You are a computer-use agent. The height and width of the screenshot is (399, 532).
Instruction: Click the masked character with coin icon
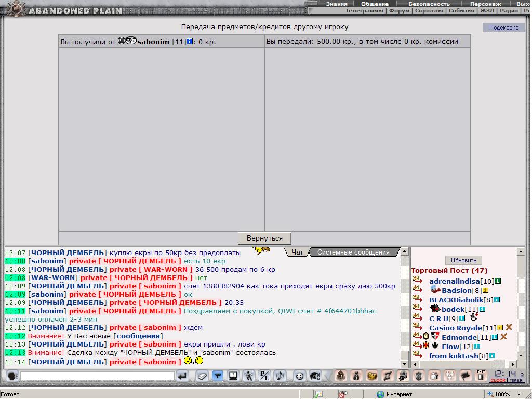coord(403,376)
